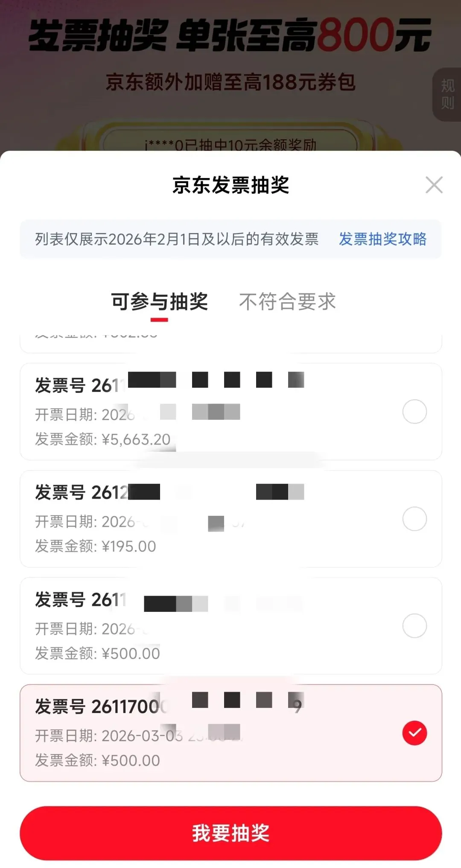
Task: Select the ¥195.00 invoice radio button
Action: 414,519
